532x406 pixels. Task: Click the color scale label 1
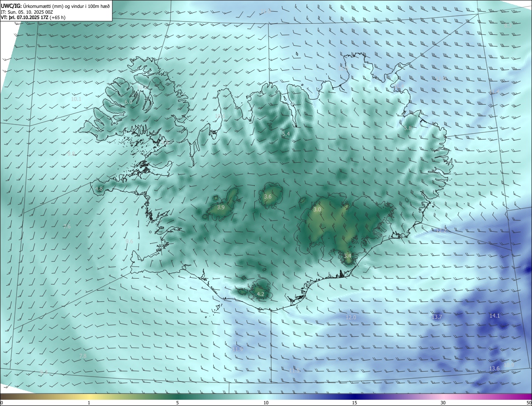pyautogui.click(x=89, y=403)
